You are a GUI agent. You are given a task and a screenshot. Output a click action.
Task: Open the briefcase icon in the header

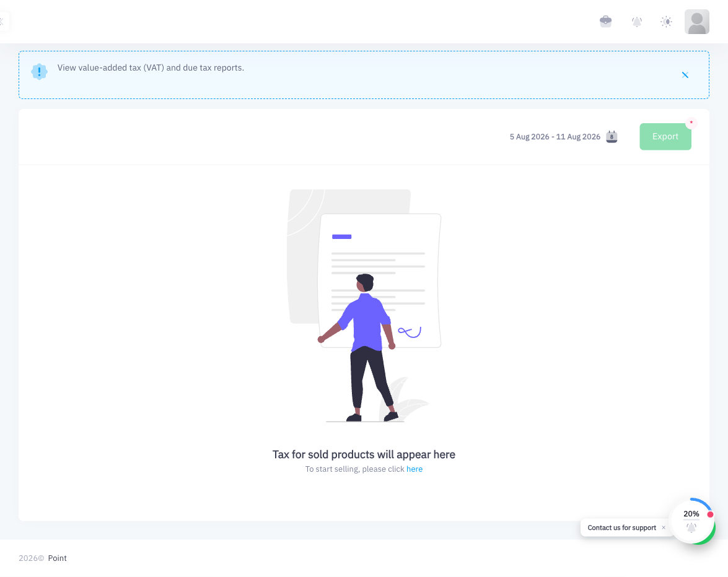[x=605, y=21]
